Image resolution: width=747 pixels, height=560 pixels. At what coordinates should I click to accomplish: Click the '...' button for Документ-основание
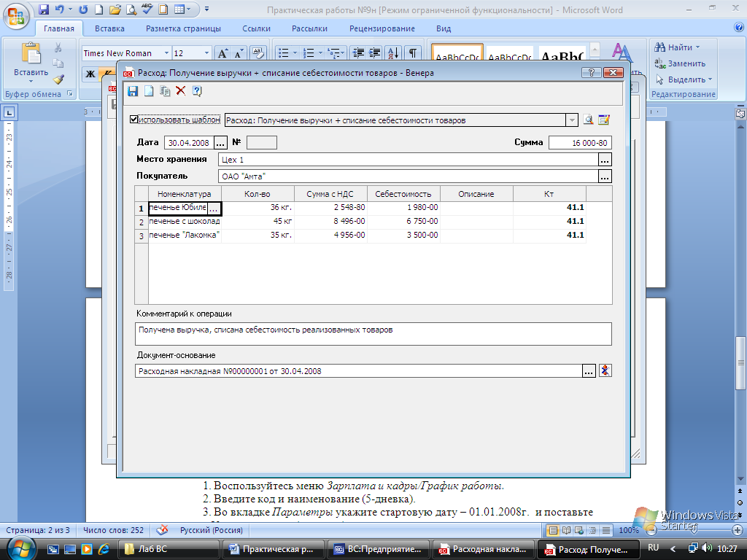point(589,371)
